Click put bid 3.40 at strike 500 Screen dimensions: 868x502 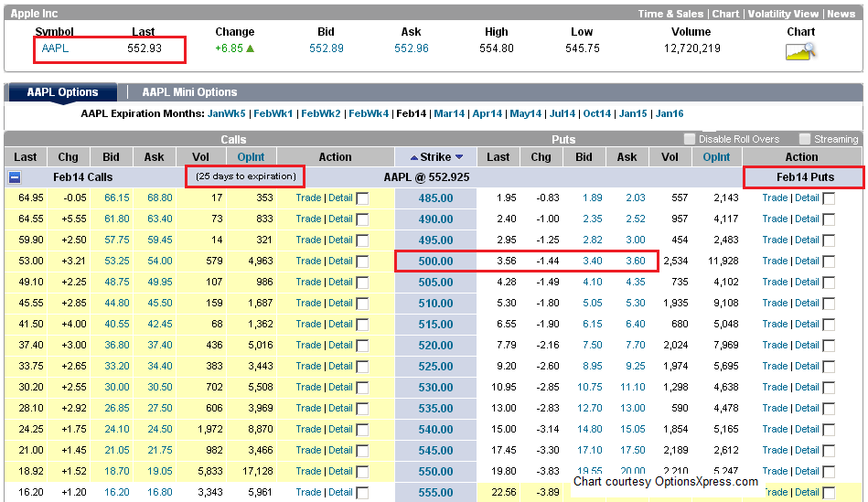[x=593, y=261]
